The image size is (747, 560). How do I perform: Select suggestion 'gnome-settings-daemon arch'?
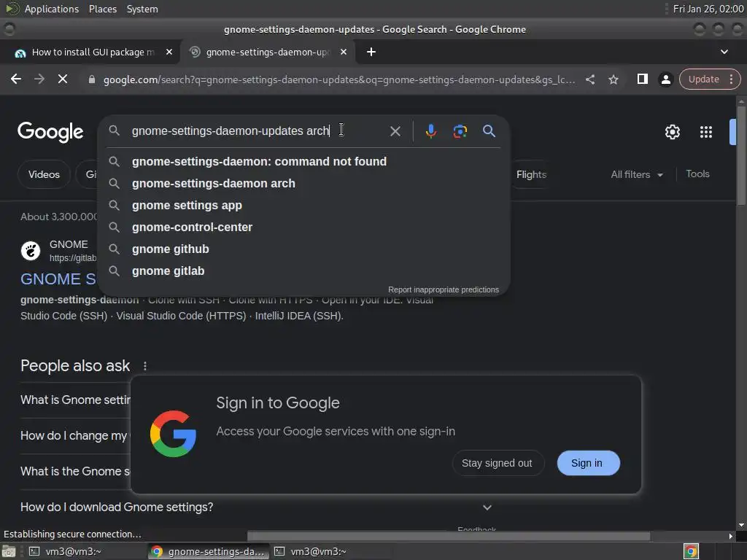tap(303, 183)
